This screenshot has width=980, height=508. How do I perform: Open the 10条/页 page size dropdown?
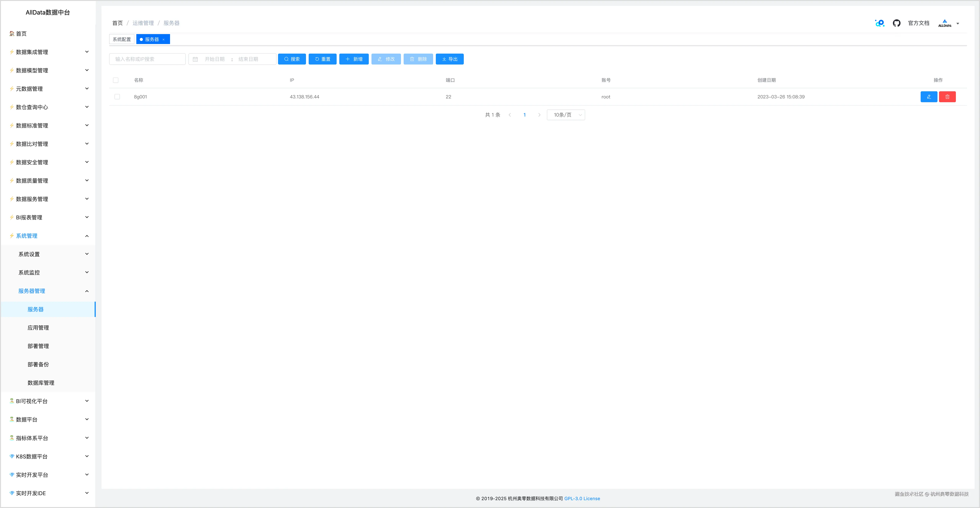pos(565,115)
